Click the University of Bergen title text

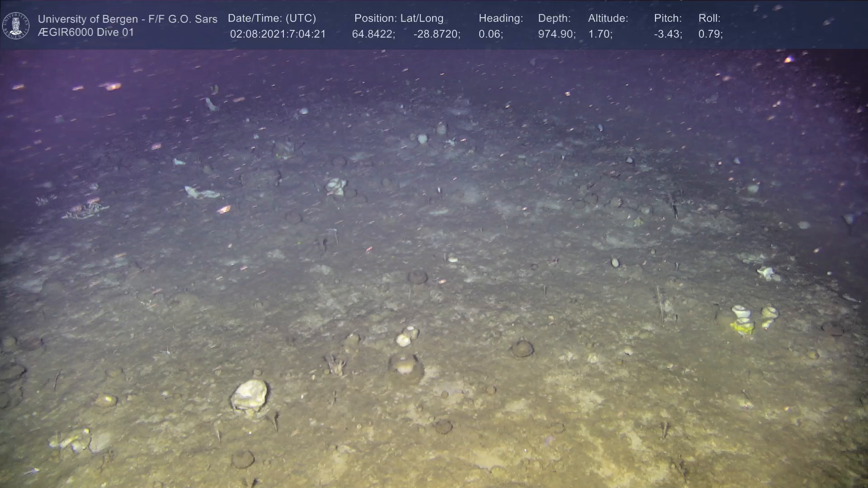(x=127, y=19)
